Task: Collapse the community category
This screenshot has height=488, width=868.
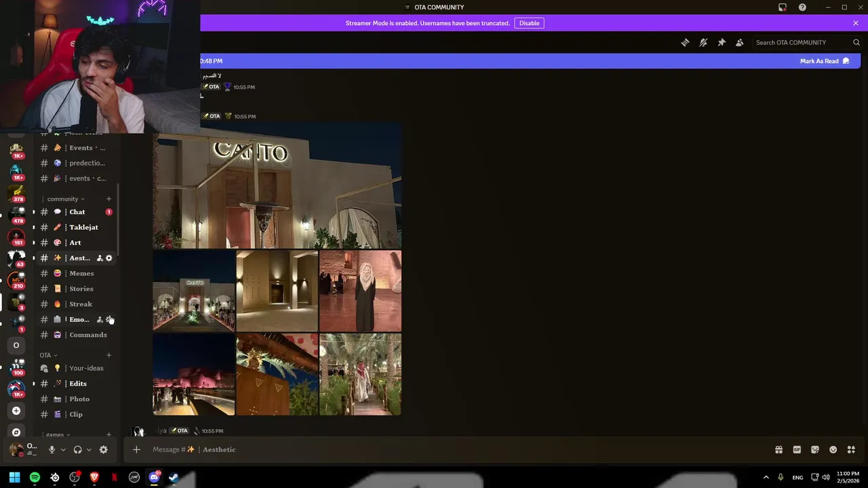Action: point(65,199)
